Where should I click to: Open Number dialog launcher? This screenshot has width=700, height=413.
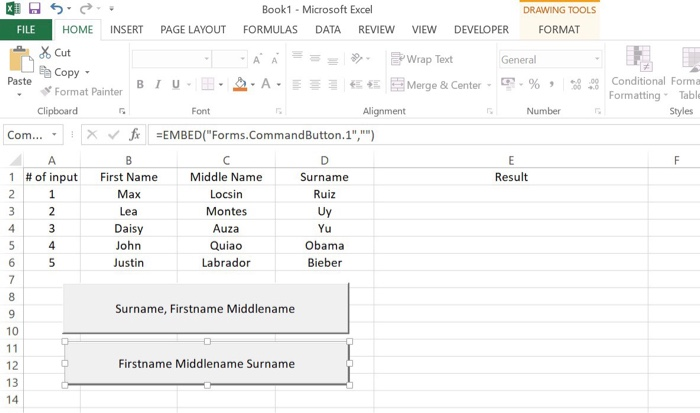tap(598, 111)
